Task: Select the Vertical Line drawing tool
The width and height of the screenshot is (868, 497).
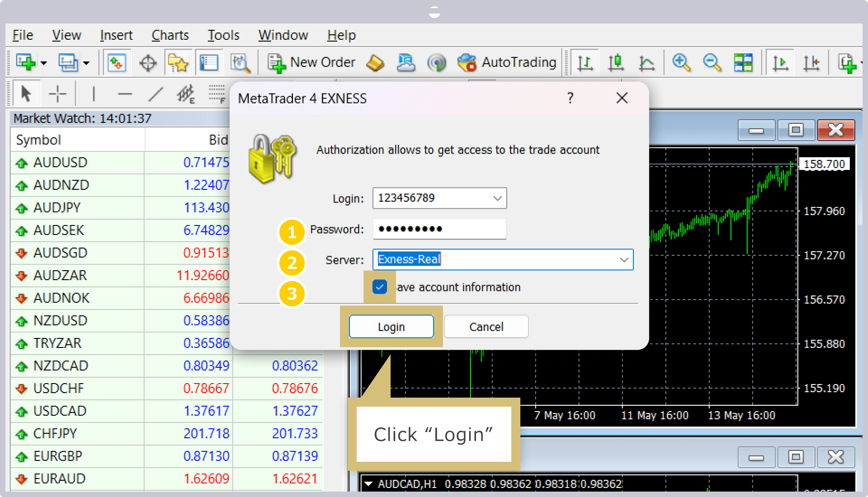Action: tap(94, 94)
